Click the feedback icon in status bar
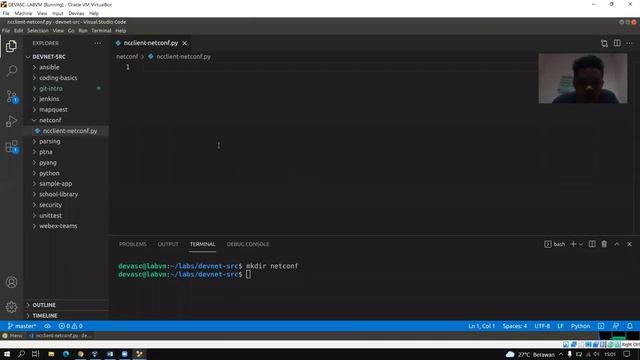 (616, 326)
